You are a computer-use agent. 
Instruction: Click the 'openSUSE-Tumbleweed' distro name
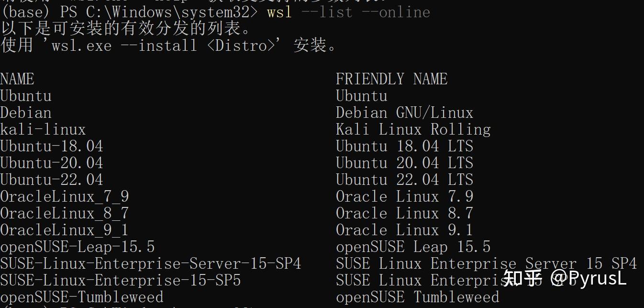click(82, 297)
